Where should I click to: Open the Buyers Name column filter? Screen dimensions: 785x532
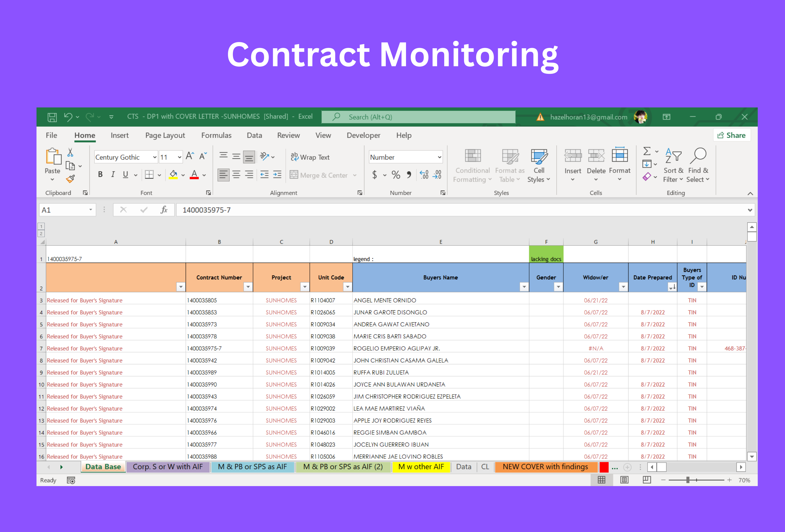pyautogui.click(x=524, y=287)
